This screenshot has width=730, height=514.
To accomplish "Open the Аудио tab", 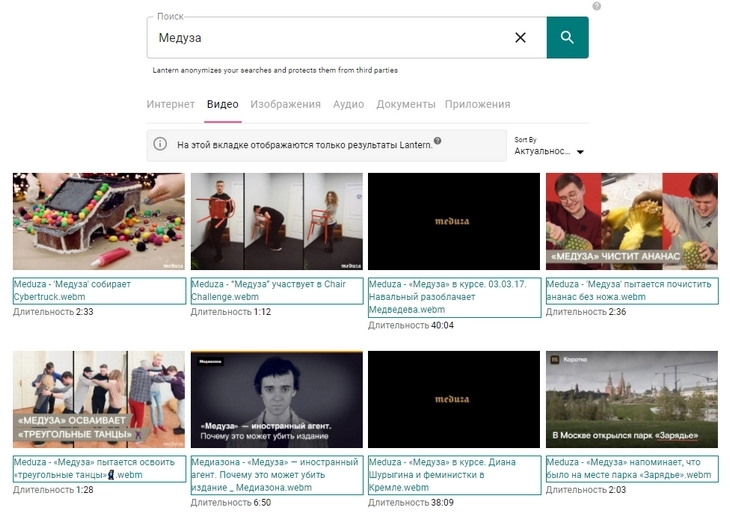I will tap(348, 104).
